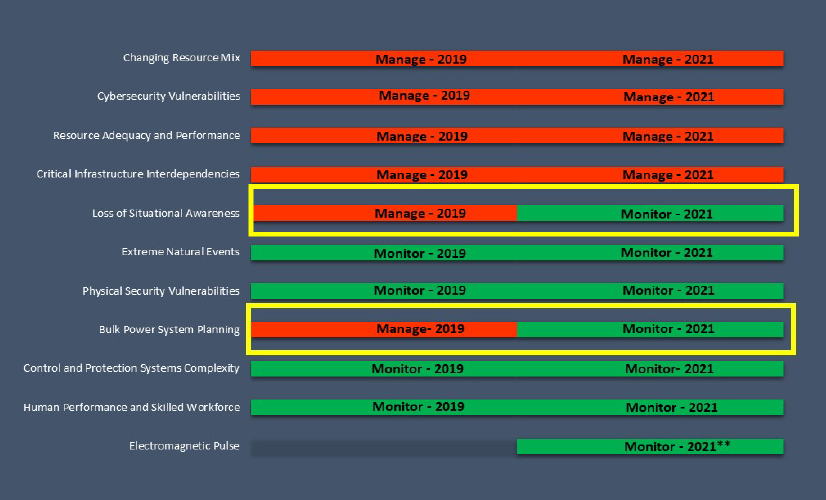Select the Extreme Natural Events label

(x=180, y=252)
